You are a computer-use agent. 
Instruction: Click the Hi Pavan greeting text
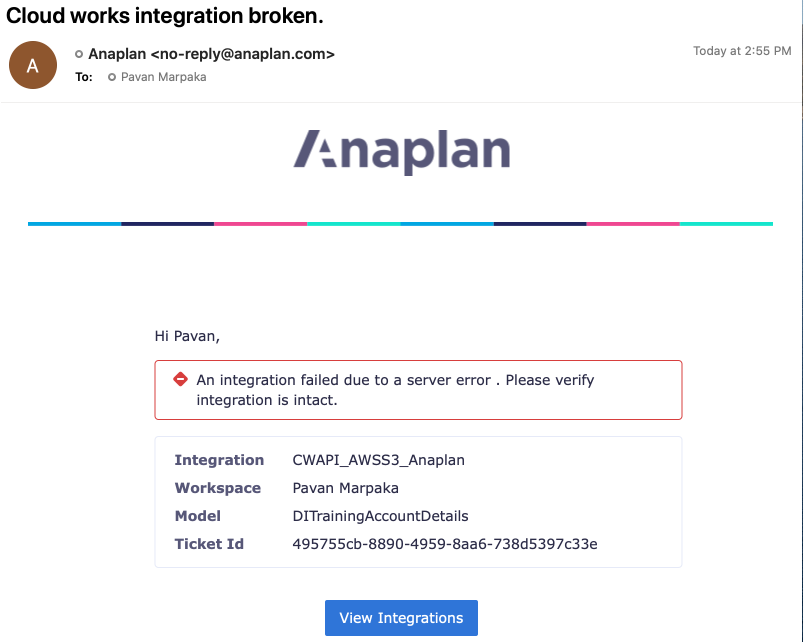(187, 336)
